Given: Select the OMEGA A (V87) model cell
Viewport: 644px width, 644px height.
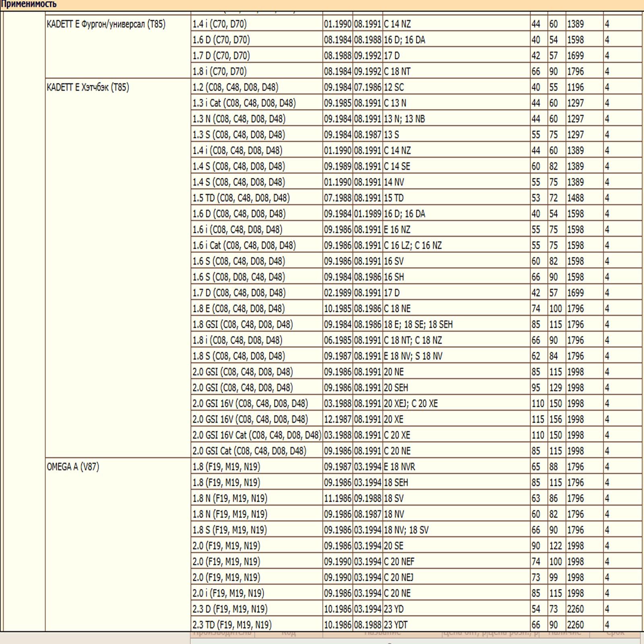Looking at the screenshot, I should pos(73,467).
